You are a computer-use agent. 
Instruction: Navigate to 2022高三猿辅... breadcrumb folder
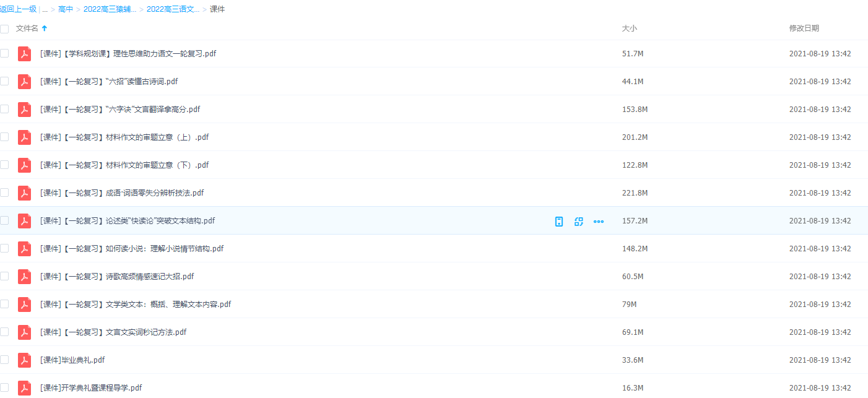point(110,9)
